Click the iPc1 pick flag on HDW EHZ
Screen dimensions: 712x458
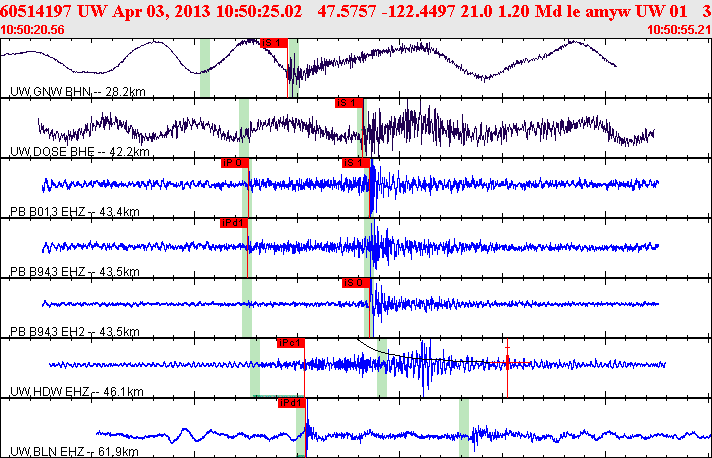(x=291, y=343)
